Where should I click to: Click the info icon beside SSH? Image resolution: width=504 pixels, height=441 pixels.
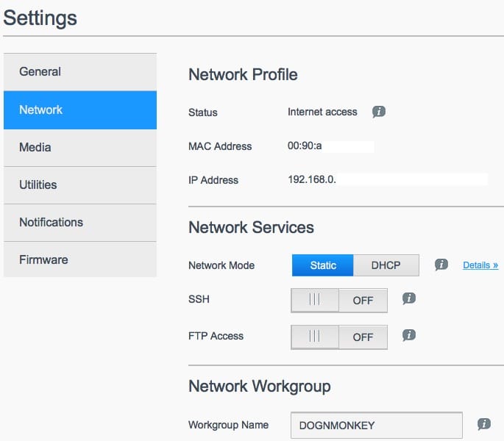(410, 298)
